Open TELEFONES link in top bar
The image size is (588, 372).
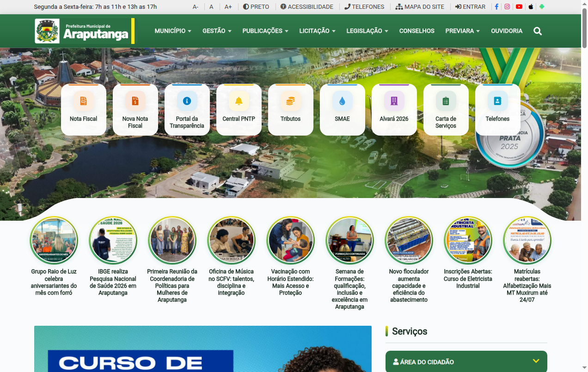pyautogui.click(x=364, y=7)
